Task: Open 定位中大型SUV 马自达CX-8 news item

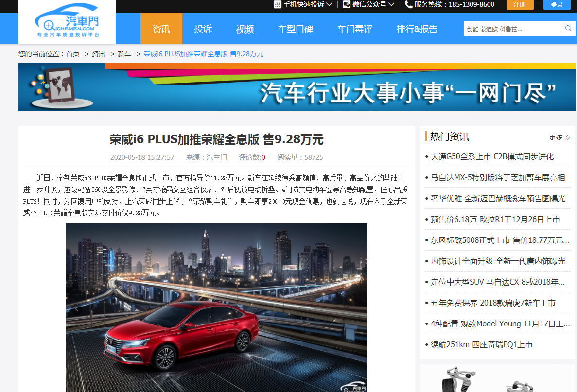Action: [498, 282]
